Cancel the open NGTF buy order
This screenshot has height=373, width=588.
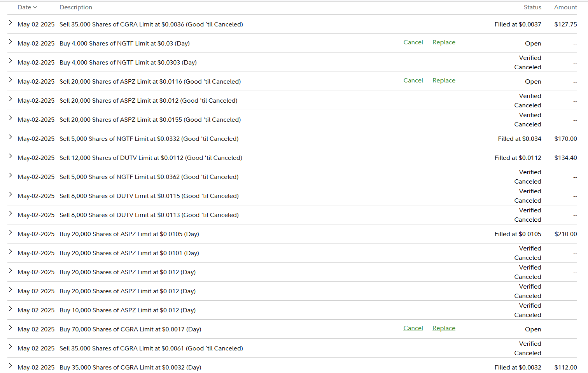pos(413,42)
